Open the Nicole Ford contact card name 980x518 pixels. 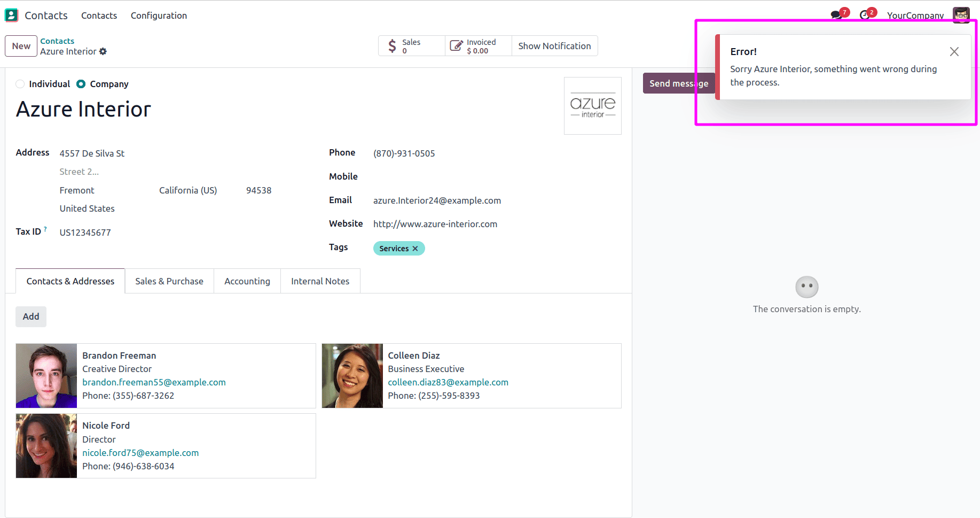click(106, 426)
